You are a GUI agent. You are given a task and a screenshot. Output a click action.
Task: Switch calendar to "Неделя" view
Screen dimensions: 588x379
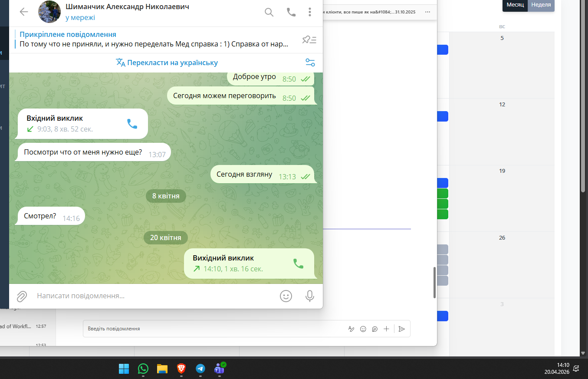pyautogui.click(x=541, y=5)
